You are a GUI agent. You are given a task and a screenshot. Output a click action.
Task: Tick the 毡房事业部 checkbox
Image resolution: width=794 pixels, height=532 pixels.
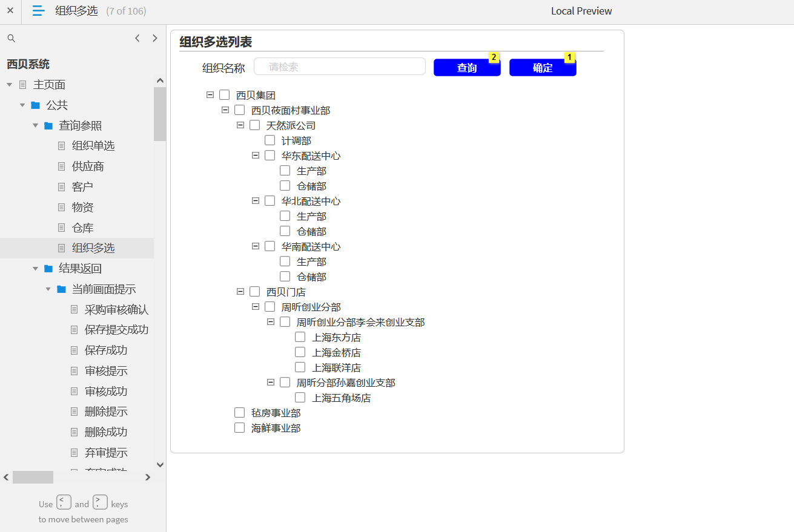click(x=240, y=413)
